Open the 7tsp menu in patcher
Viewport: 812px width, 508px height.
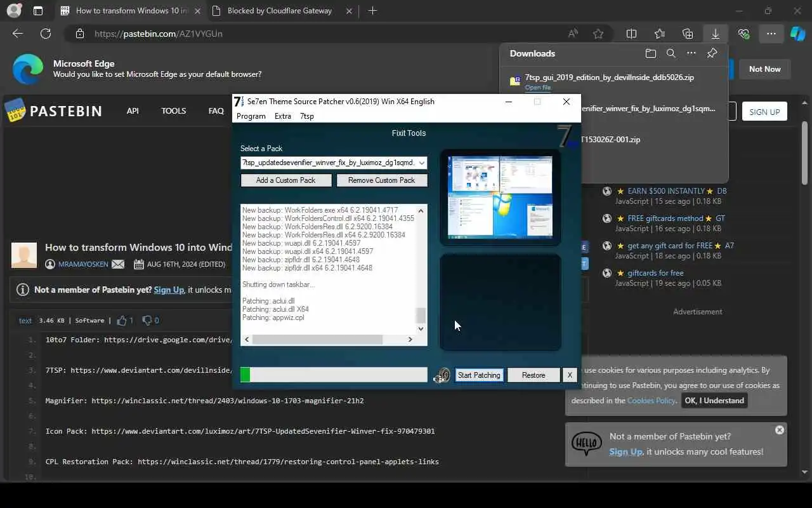[x=307, y=116]
